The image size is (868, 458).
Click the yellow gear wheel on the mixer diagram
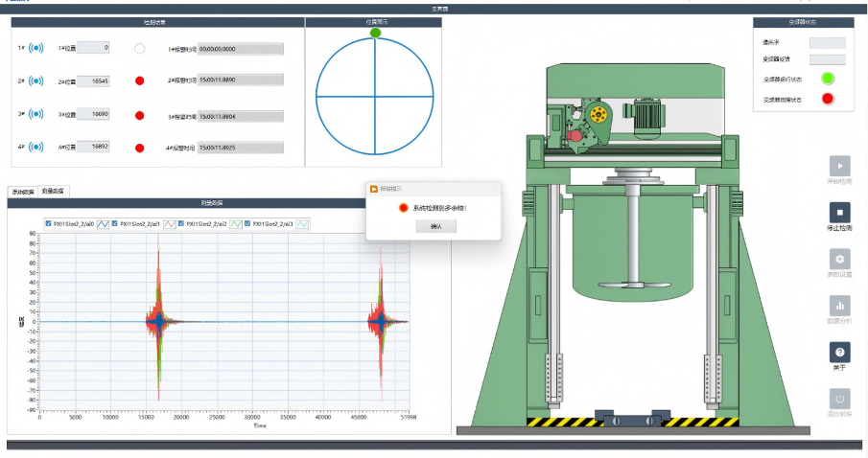pyautogui.click(x=598, y=115)
